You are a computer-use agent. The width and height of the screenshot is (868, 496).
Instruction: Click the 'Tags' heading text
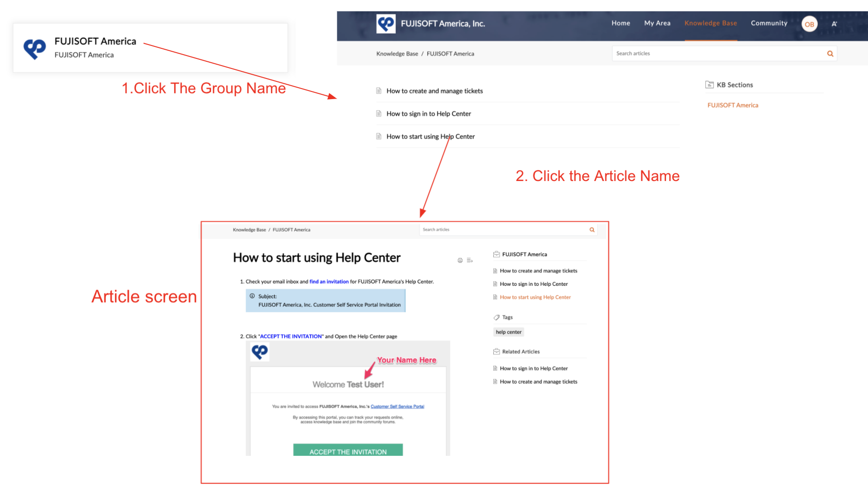[x=507, y=317]
